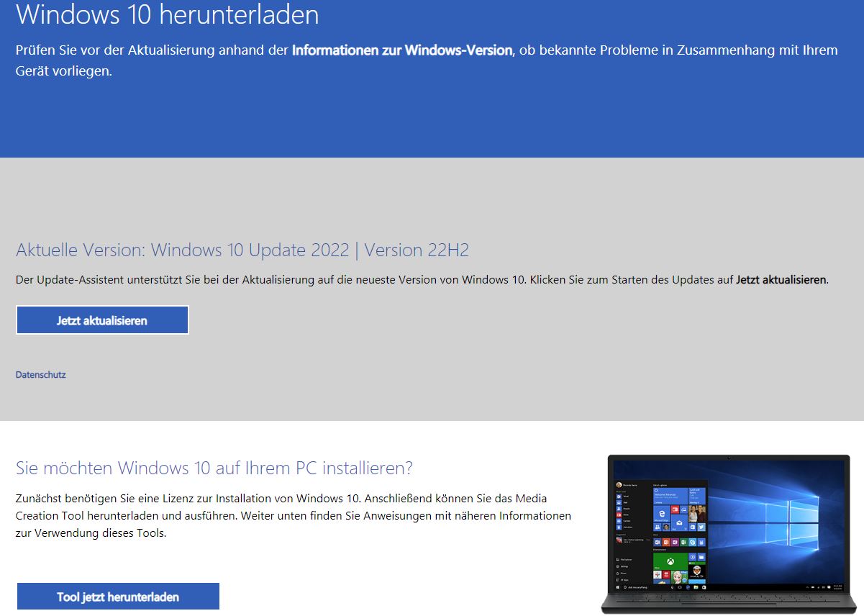Click the 'Jetzt aktualisieren' button

(x=102, y=320)
